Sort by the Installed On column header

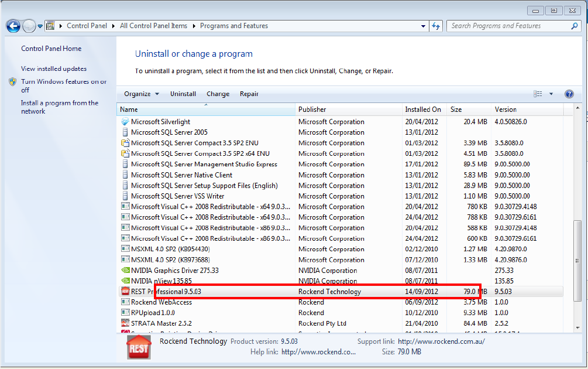(x=425, y=110)
